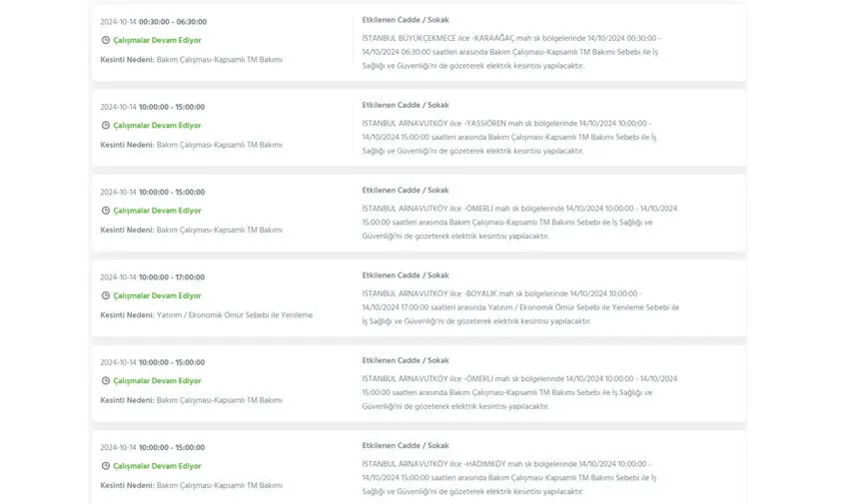Open the Arnavutköy Hadımköy outage description
The width and height of the screenshot is (859, 504).
coord(509,477)
